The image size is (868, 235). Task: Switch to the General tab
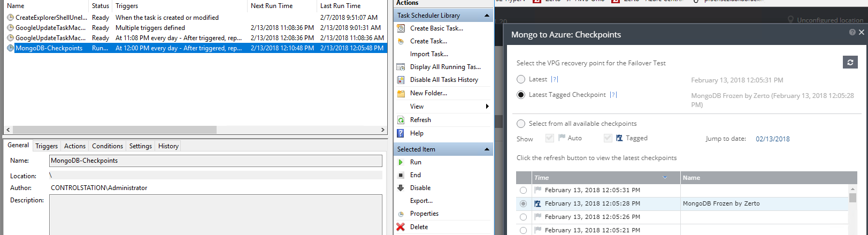[18, 145]
